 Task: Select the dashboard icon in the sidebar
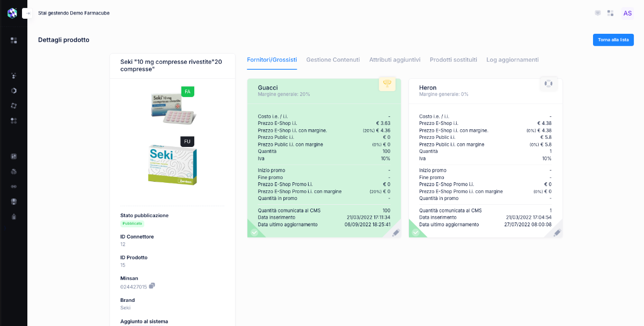(x=13, y=40)
